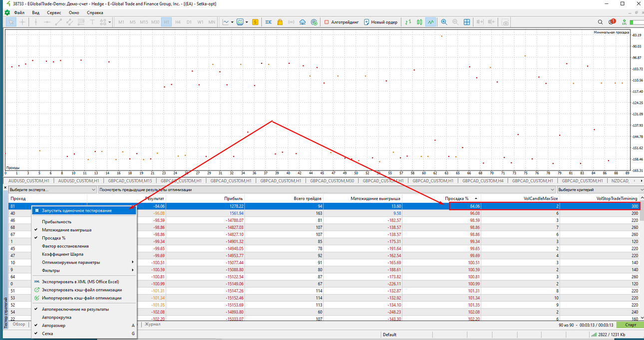
Task: Click the screenshot camera icon
Action: pos(505,22)
